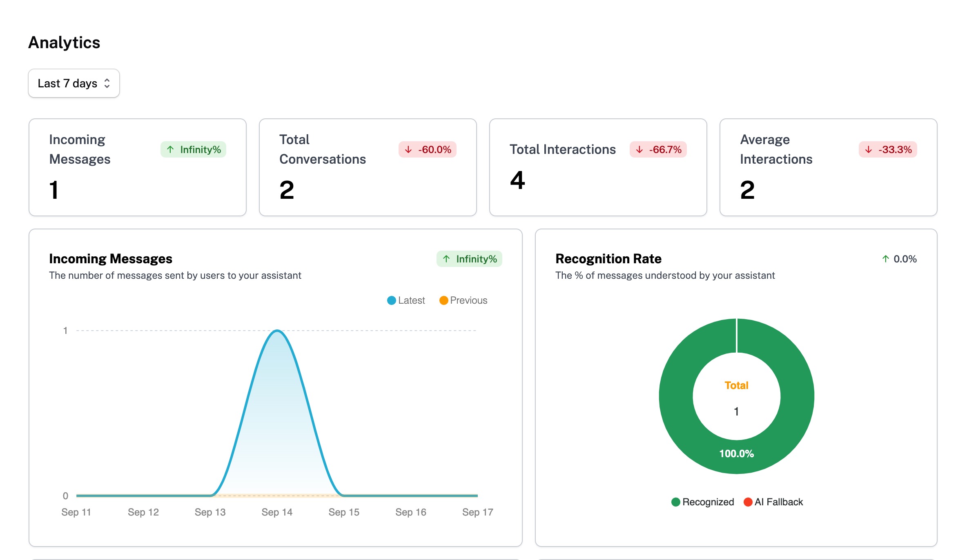Click the Total Interactions value 4

coord(517,180)
